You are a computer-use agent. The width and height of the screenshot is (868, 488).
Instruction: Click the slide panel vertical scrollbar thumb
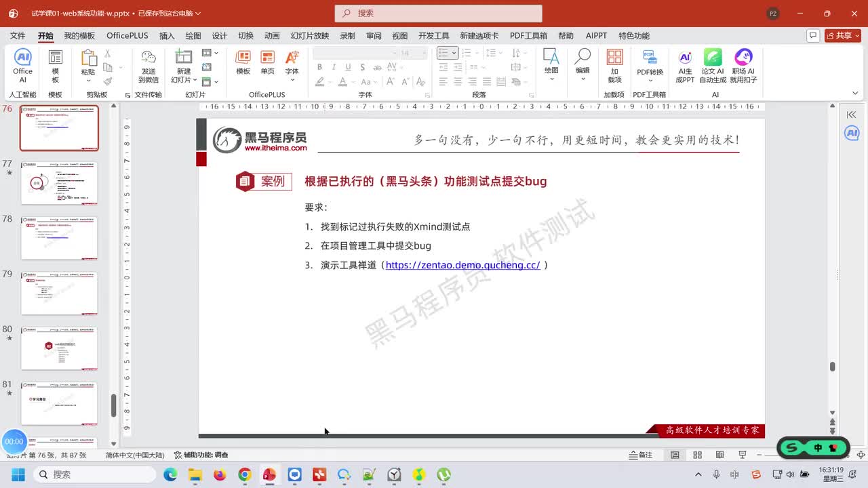113,405
